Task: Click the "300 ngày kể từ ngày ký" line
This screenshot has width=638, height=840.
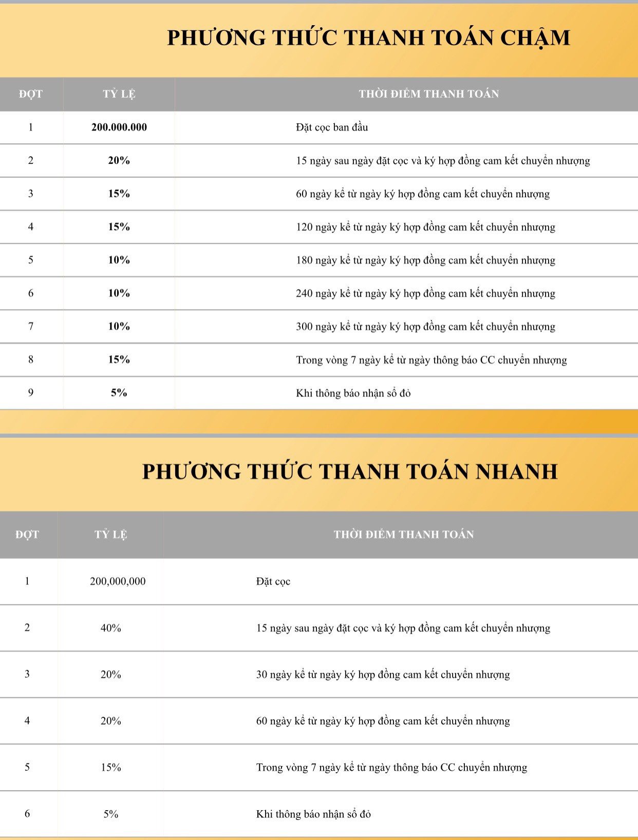Action: coord(425,327)
